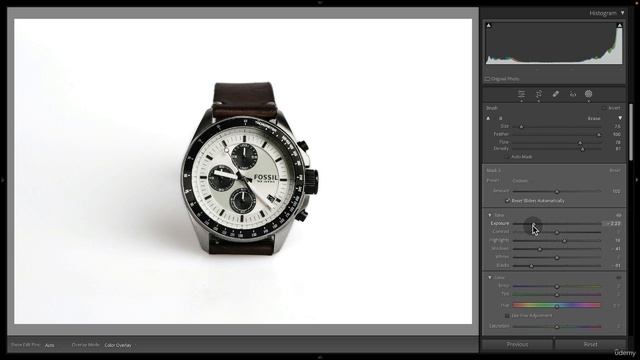Click the Feather value field
Image resolution: width=640 pixels, height=360 pixels.
616,134
